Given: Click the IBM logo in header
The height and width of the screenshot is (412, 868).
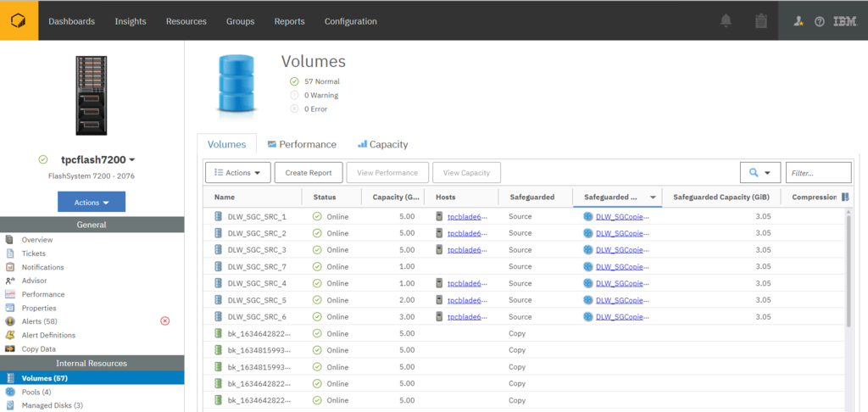Looking at the screenshot, I should point(845,21).
